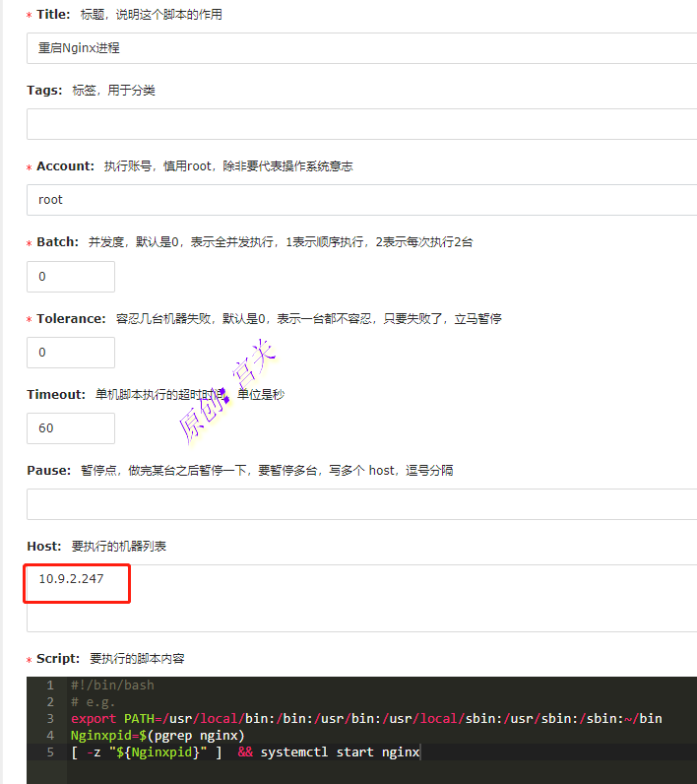This screenshot has height=784, width=697.
Task: Click the '# e.g.' comment line
Action: (94, 702)
